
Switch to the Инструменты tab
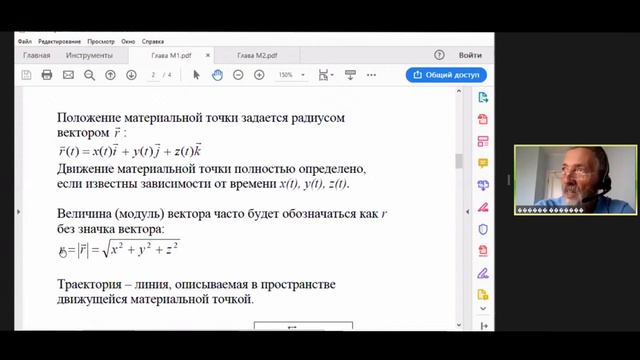point(89,56)
